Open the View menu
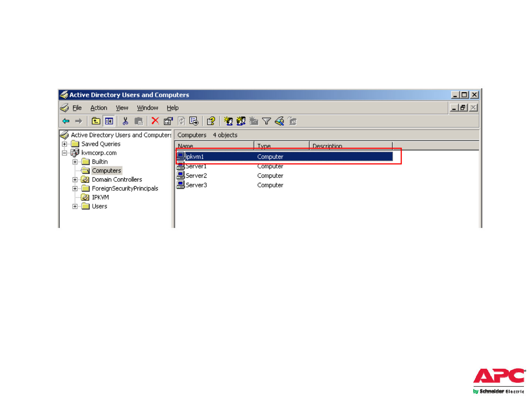The image size is (532, 399). [x=122, y=108]
